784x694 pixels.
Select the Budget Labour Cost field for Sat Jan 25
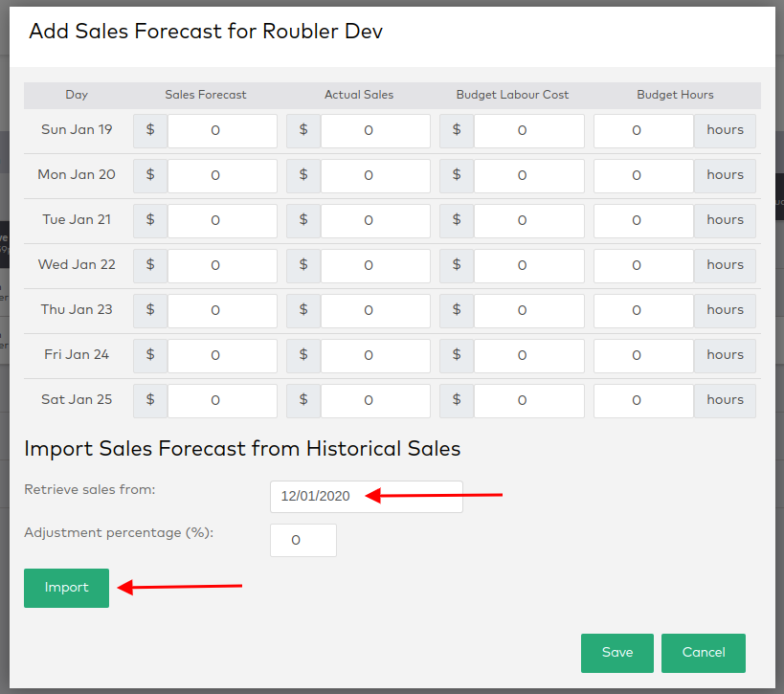pos(528,400)
